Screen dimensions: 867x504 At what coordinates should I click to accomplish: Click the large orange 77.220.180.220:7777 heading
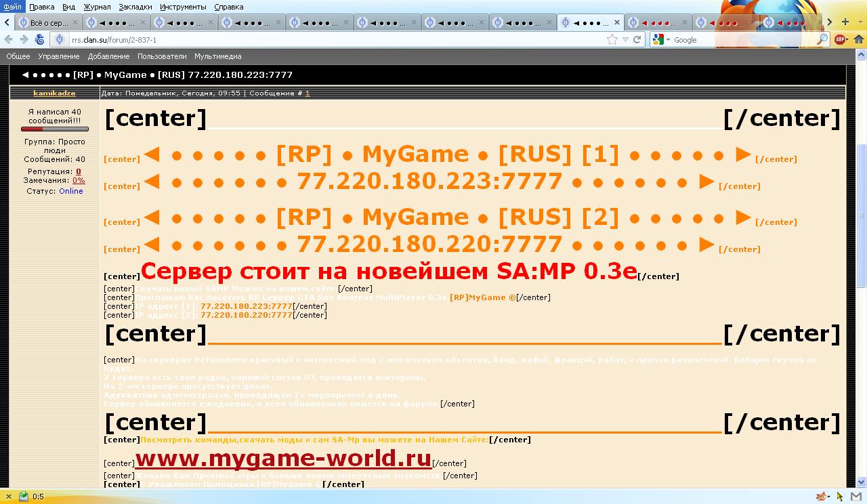pyautogui.click(x=429, y=244)
